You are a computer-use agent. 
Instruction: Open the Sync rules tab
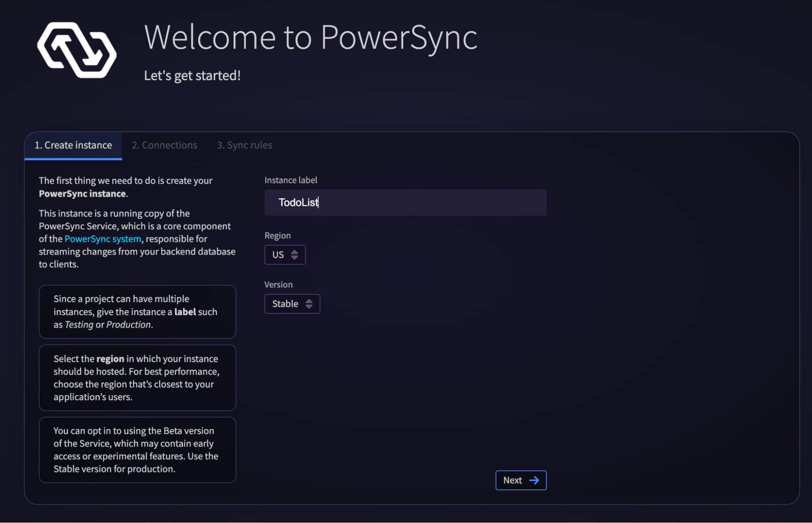coord(245,145)
